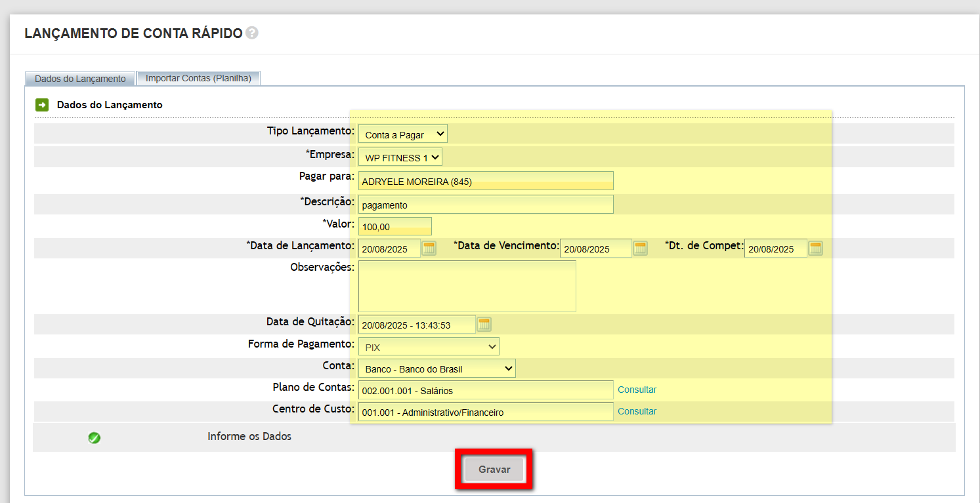
Task: Click the Pagar para field
Action: pos(485,182)
